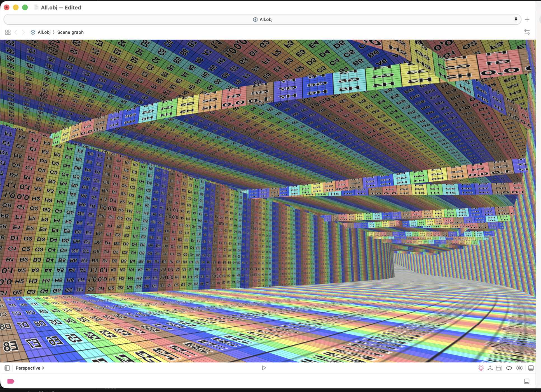Viewport: 541px width, 392px height.
Task: Go forward with the right chevron
Action: click(x=24, y=32)
